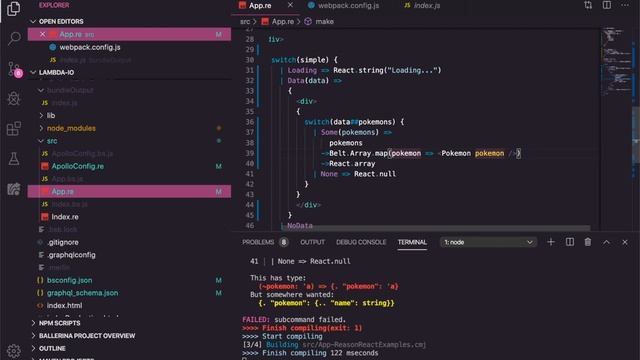The image size is (640, 360).
Task: Click the compare changes icon in editor toolbar
Action: [x=588, y=5]
